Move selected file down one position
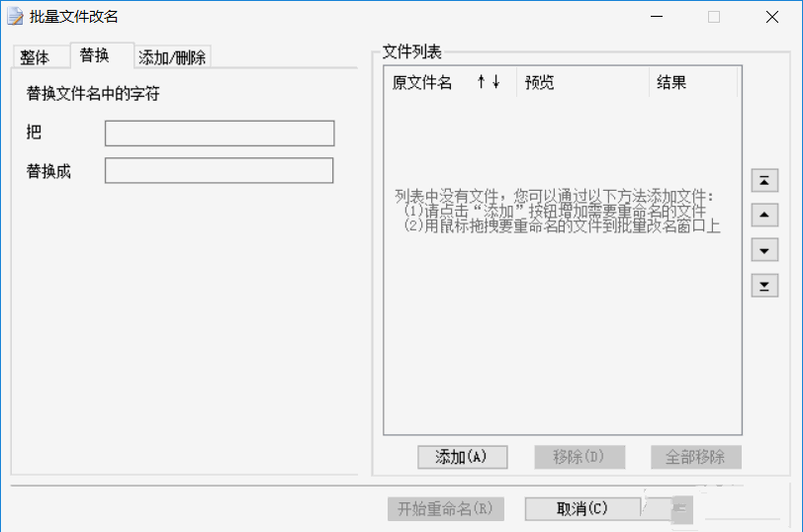 click(764, 250)
